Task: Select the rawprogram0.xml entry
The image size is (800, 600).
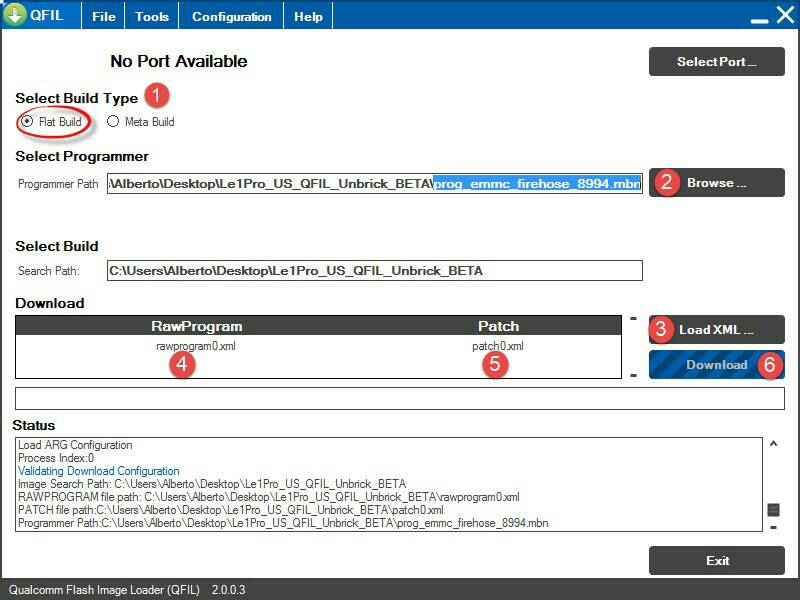Action: click(196, 346)
